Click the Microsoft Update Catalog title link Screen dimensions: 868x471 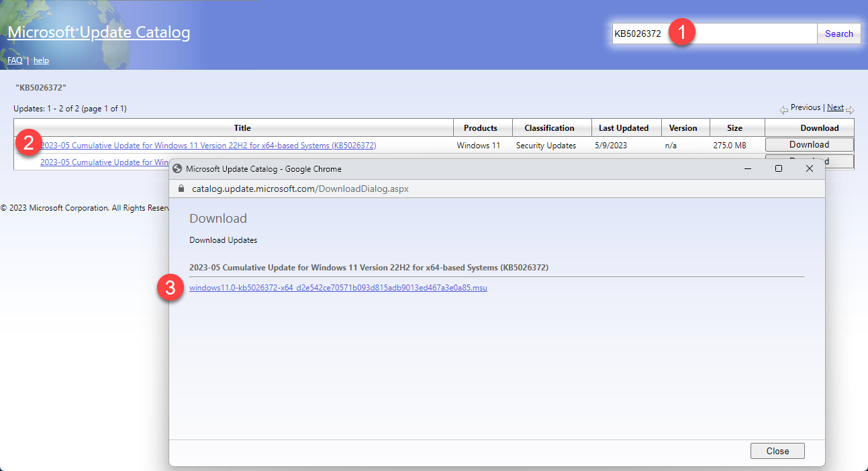click(x=99, y=32)
